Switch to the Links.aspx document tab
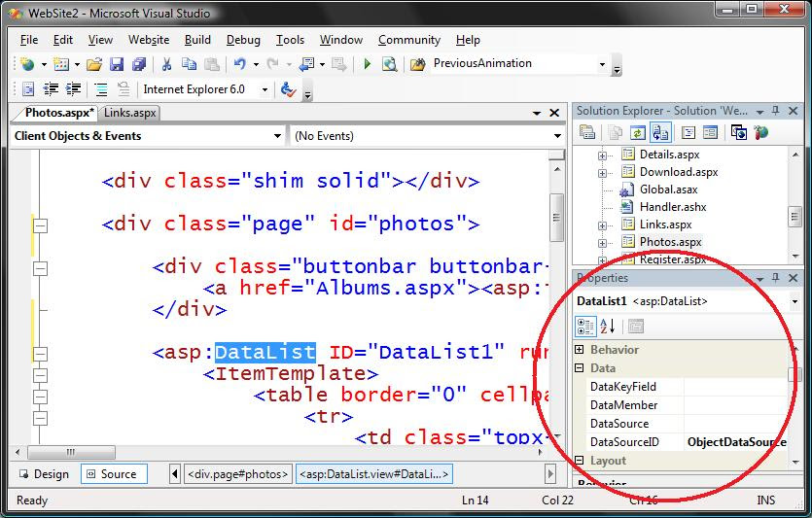 click(129, 113)
